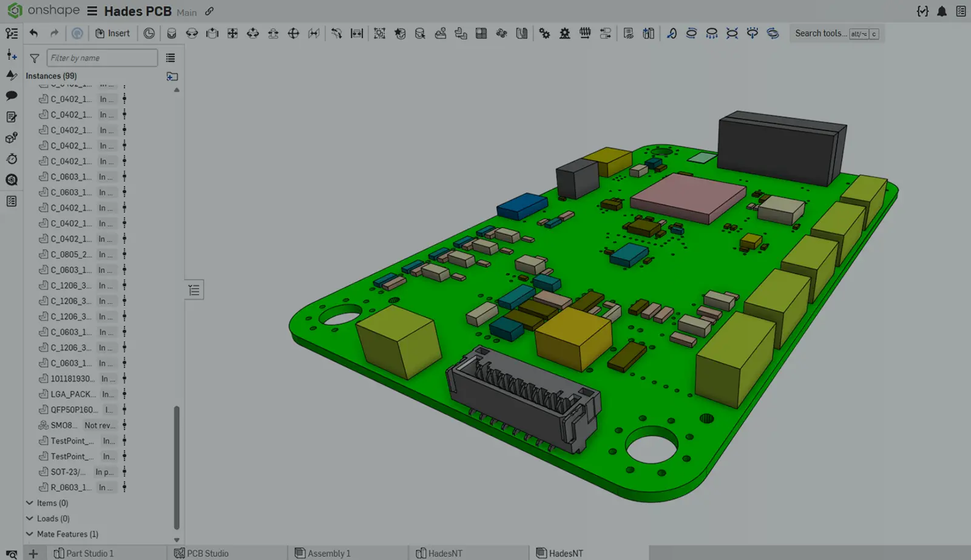Collapse the Mate Features (1) section

pyautogui.click(x=29, y=534)
